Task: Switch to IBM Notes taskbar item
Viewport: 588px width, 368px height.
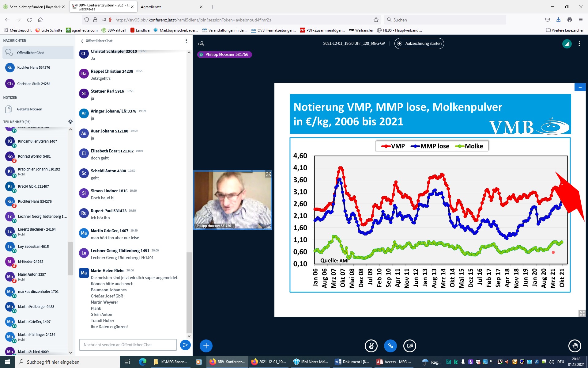Action: click(311, 362)
